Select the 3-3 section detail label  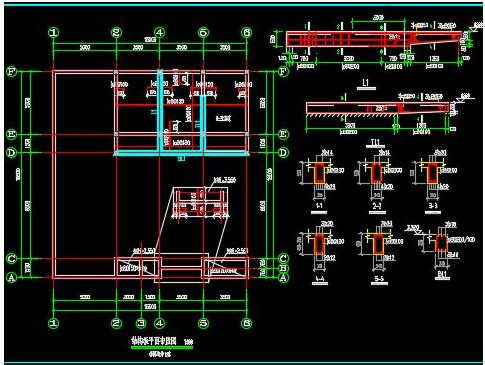click(433, 206)
